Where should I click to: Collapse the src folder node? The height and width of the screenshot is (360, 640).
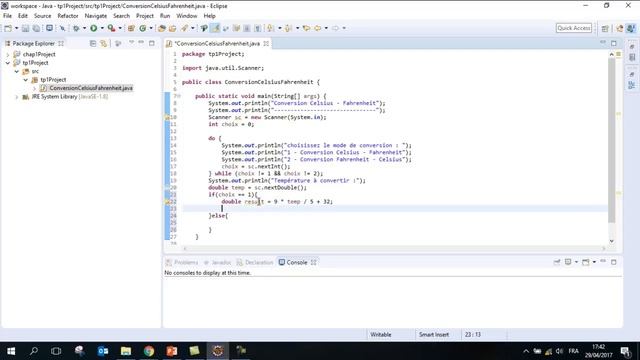(x=17, y=71)
